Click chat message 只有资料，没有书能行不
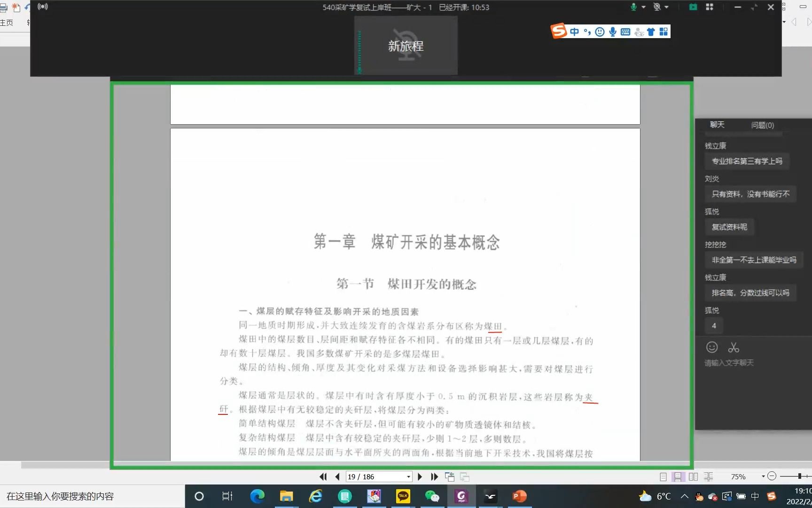 (750, 194)
